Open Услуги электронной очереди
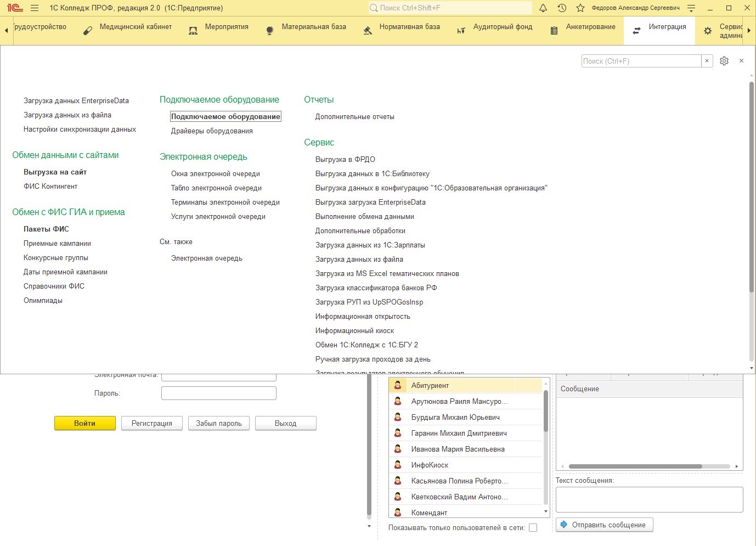The image size is (756, 546). 218,216
